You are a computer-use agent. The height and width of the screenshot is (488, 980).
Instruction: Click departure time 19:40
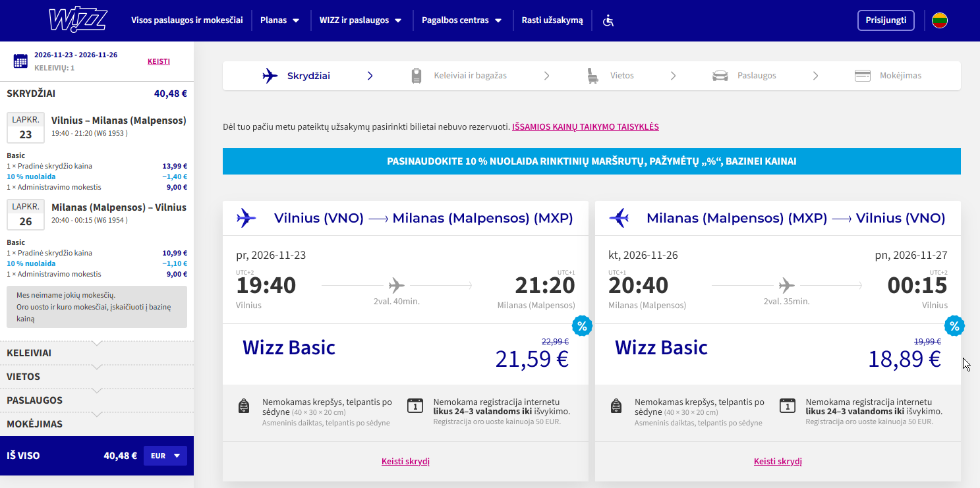pyautogui.click(x=266, y=285)
